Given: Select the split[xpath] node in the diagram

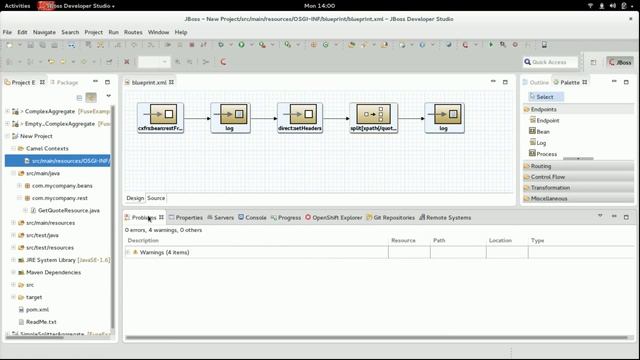Looking at the screenshot, I should 373,118.
